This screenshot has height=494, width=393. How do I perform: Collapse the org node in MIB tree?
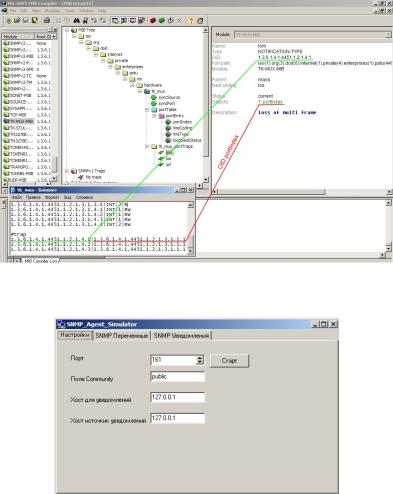[81, 42]
